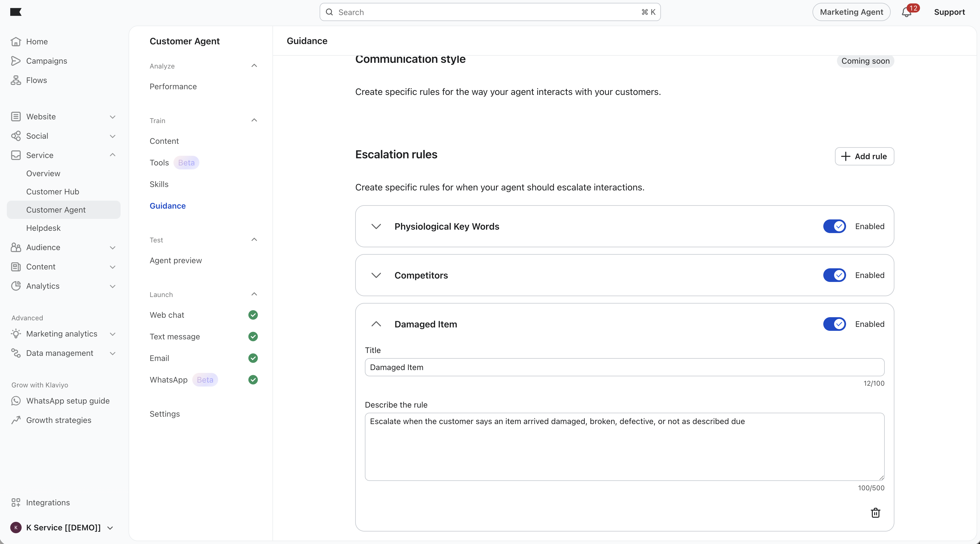The height and width of the screenshot is (544, 980).
Task: Switch off the Damaged Item rule
Action: point(834,324)
